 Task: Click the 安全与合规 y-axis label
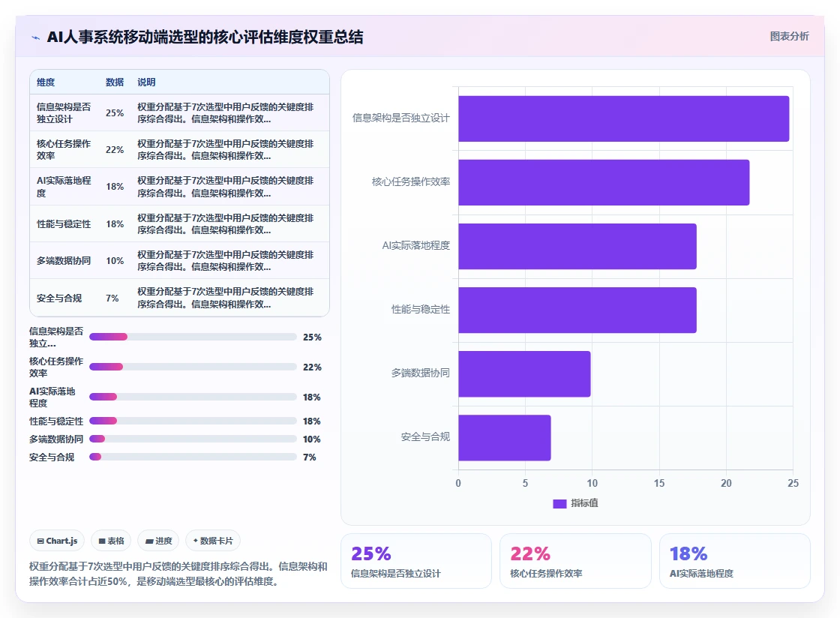click(x=425, y=437)
